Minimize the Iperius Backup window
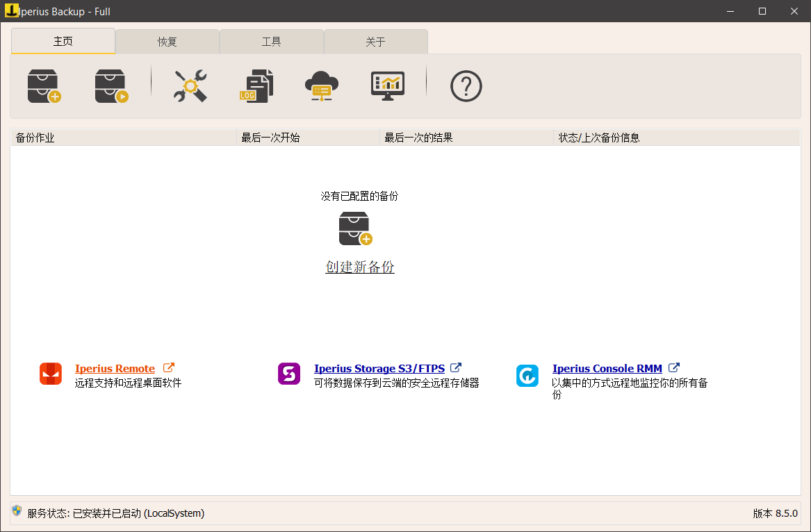The image size is (811, 532). tap(730, 11)
